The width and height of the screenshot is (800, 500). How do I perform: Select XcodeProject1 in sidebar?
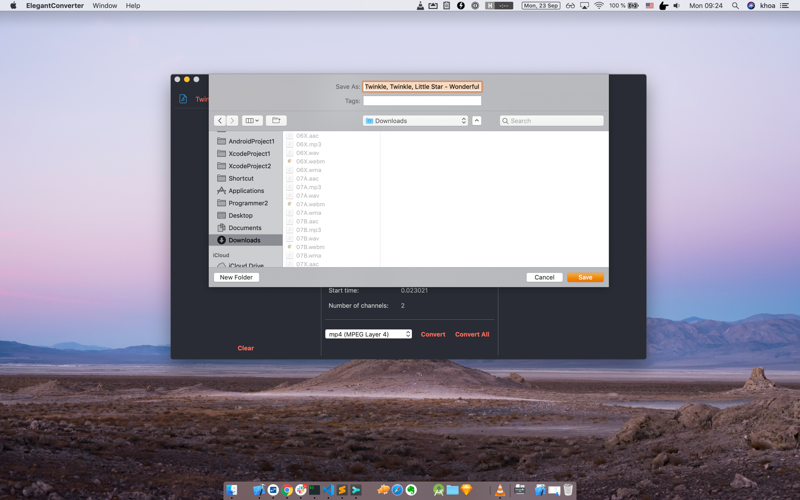click(245, 154)
